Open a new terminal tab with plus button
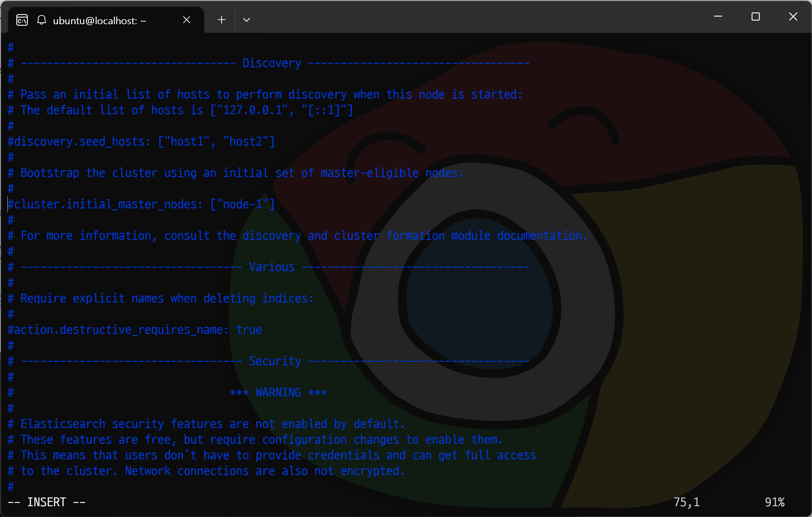Screen dimensions: 812x517 coord(222,20)
